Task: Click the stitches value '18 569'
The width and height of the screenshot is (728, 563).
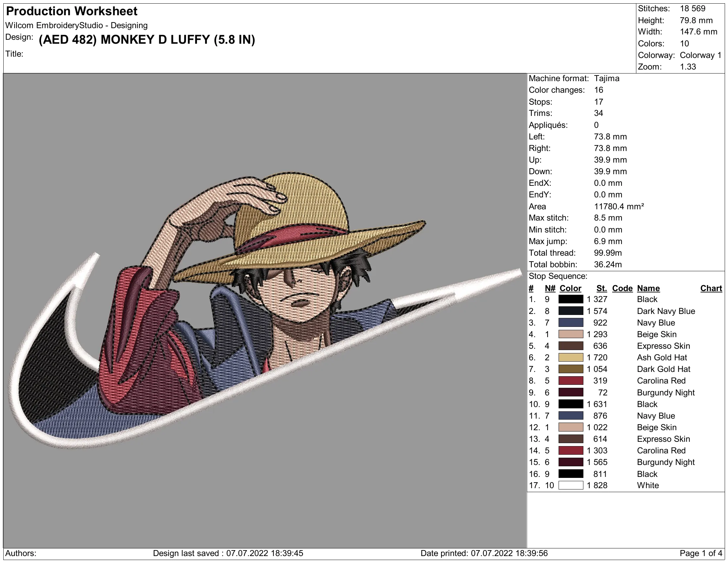Action: pos(693,9)
